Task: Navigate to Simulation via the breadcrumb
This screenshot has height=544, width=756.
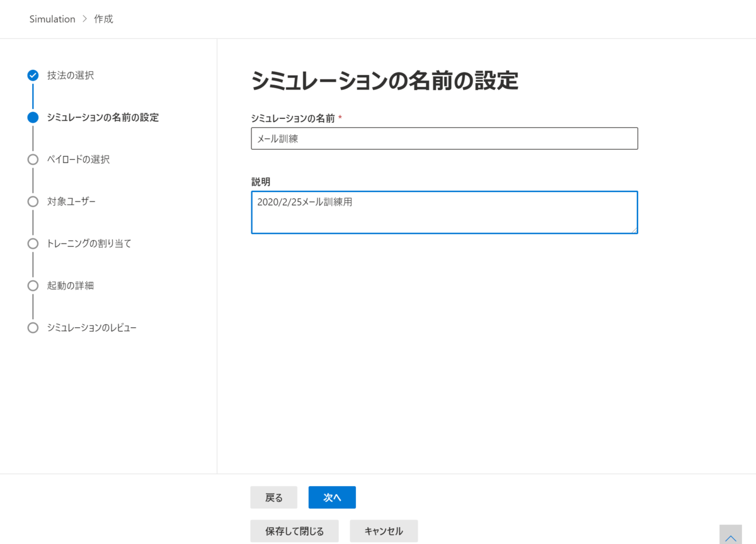Action: point(52,18)
